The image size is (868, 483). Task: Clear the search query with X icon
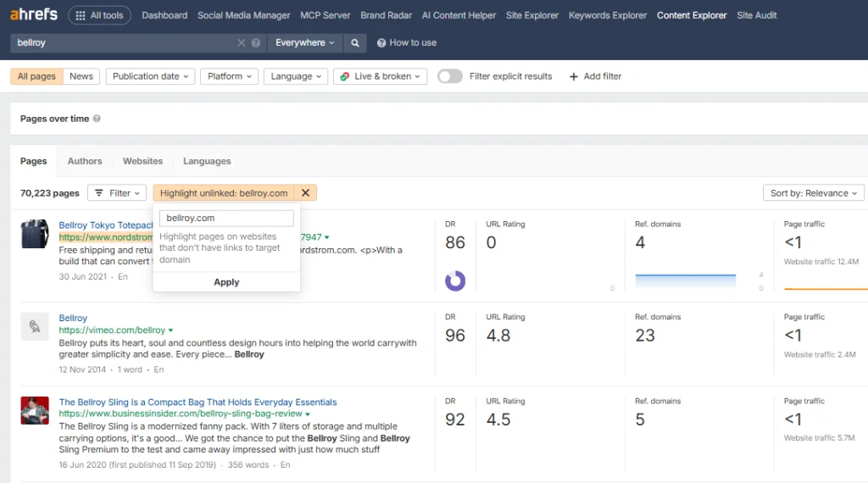click(242, 42)
